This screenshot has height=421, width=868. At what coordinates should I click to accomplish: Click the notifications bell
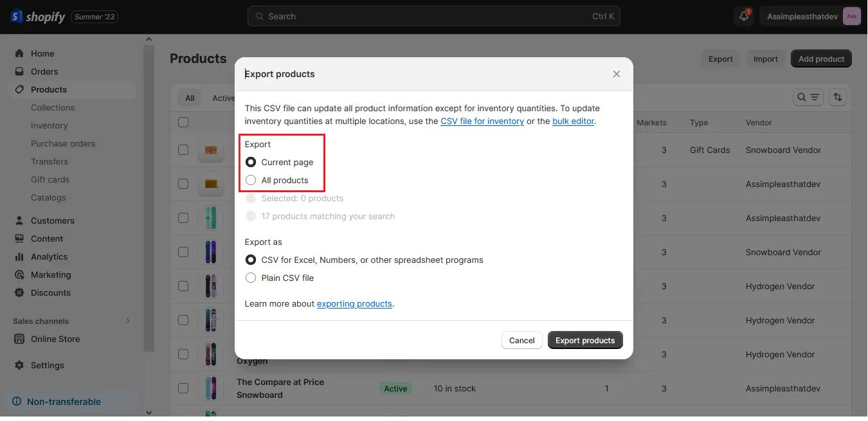pyautogui.click(x=743, y=16)
